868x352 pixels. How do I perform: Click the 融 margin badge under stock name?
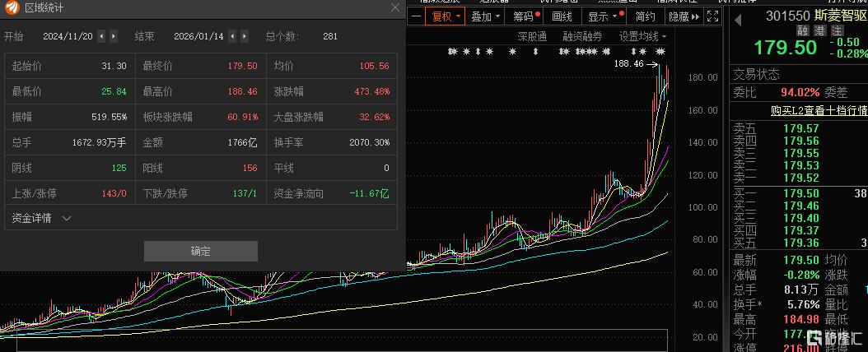803,30
